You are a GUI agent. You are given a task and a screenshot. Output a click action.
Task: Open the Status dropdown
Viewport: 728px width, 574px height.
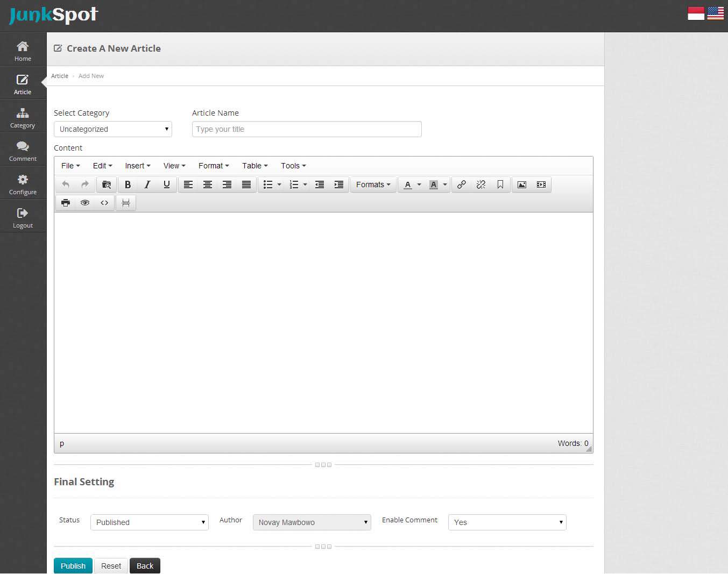tap(150, 522)
